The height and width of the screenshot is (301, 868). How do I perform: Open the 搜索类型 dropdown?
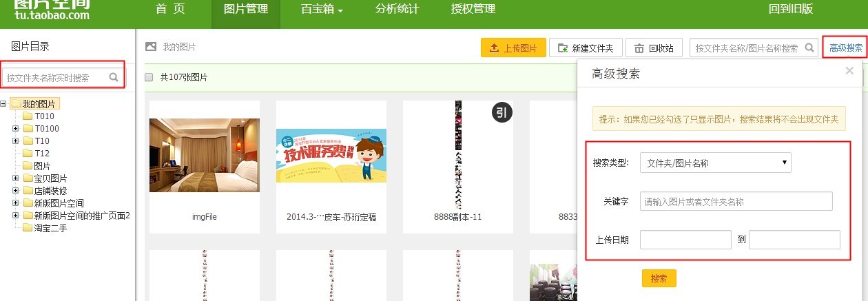click(715, 163)
